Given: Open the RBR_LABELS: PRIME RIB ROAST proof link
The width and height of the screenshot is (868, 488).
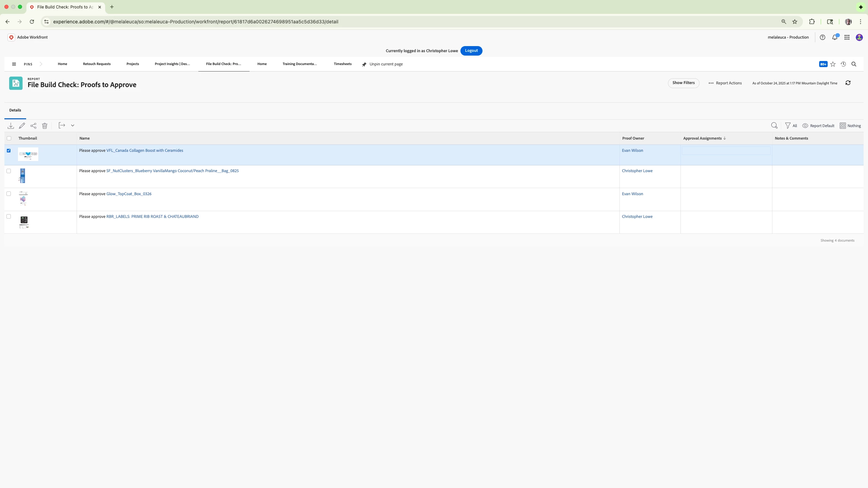Looking at the screenshot, I should tap(152, 217).
